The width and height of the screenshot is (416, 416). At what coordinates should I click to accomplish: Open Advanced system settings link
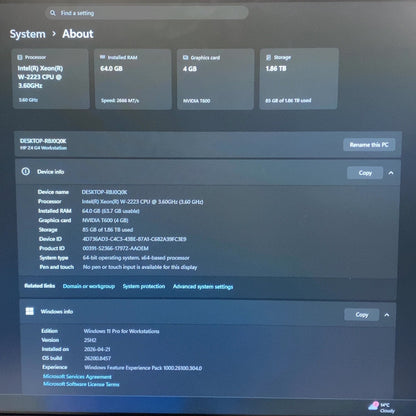coord(203,287)
